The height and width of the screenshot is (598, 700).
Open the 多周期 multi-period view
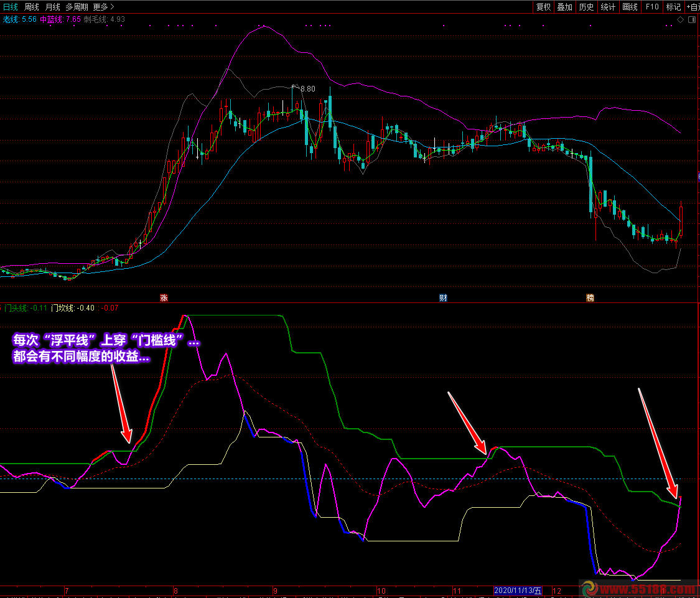(x=77, y=7)
